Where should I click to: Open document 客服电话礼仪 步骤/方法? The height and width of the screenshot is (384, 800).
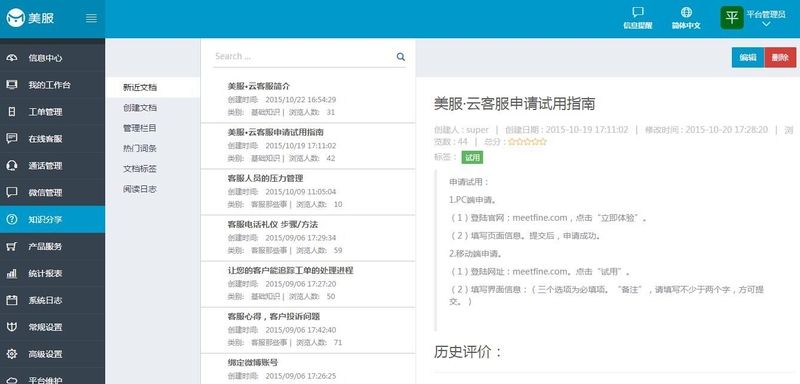click(273, 224)
